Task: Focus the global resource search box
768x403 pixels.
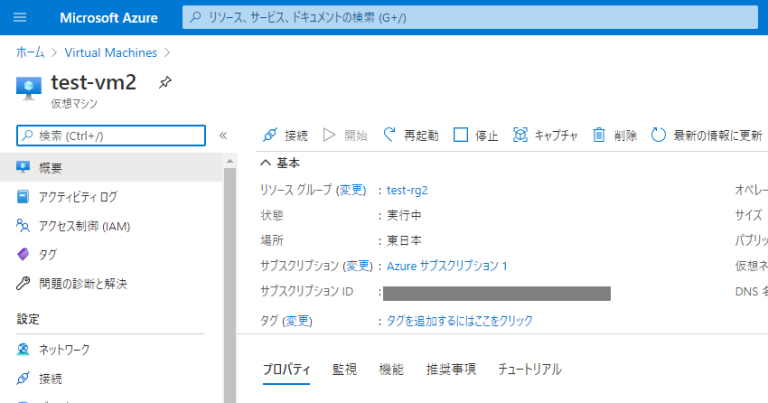Action: point(470,18)
